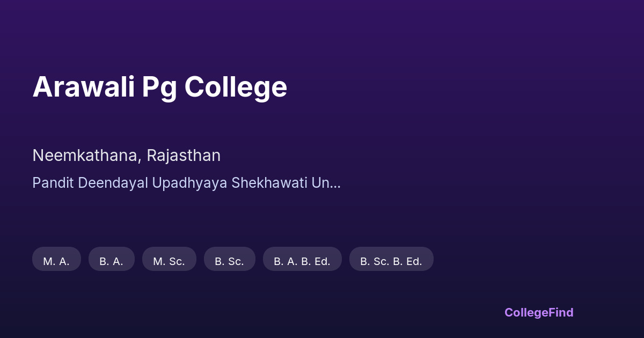Choose the M. Sc. course chip
This screenshot has height=338, width=644.
169,261
